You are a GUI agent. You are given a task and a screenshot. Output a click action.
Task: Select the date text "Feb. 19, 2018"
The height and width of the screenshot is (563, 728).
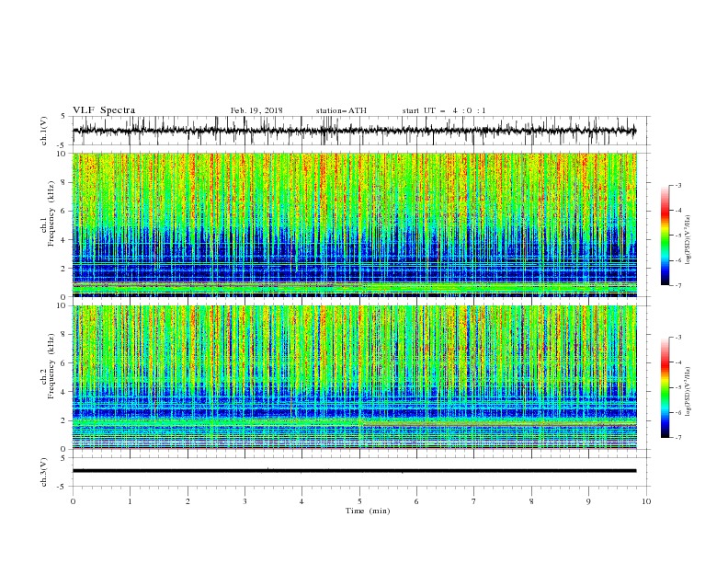click(x=256, y=110)
